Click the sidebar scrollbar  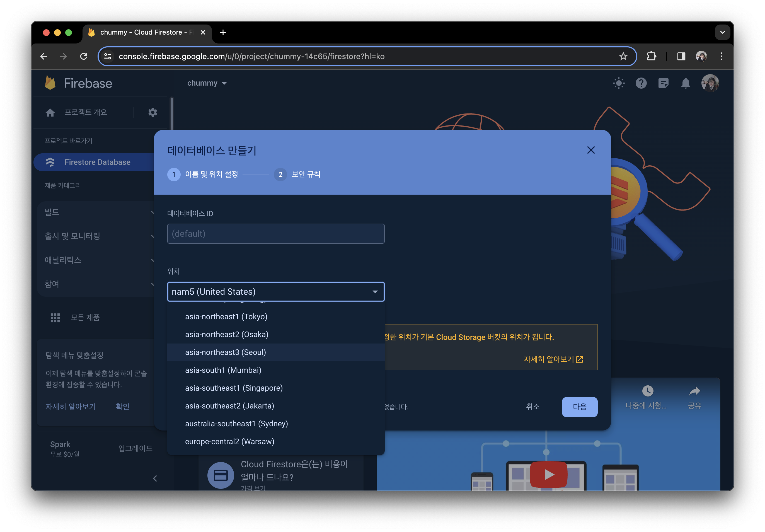click(171, 114)
